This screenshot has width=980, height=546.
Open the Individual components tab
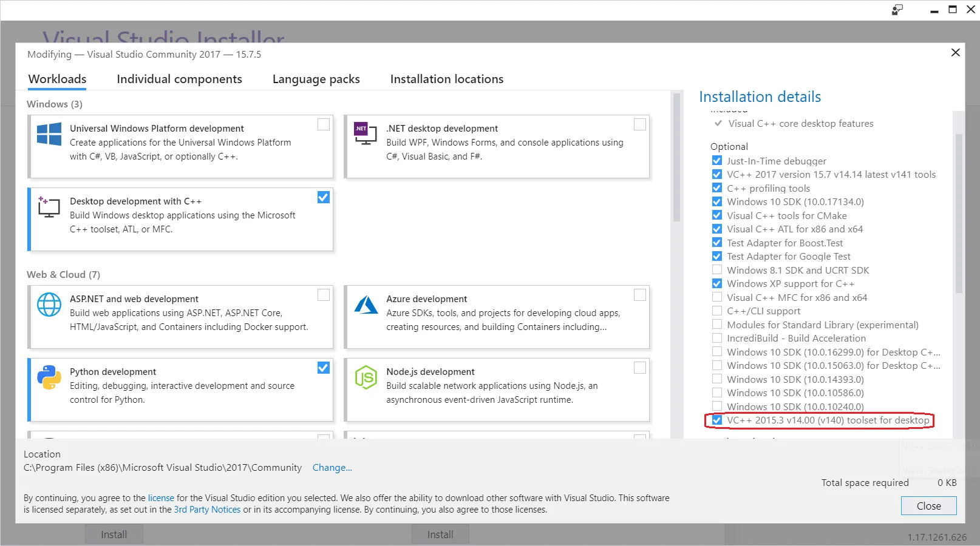pyautogui.click(x=179, y=79)
